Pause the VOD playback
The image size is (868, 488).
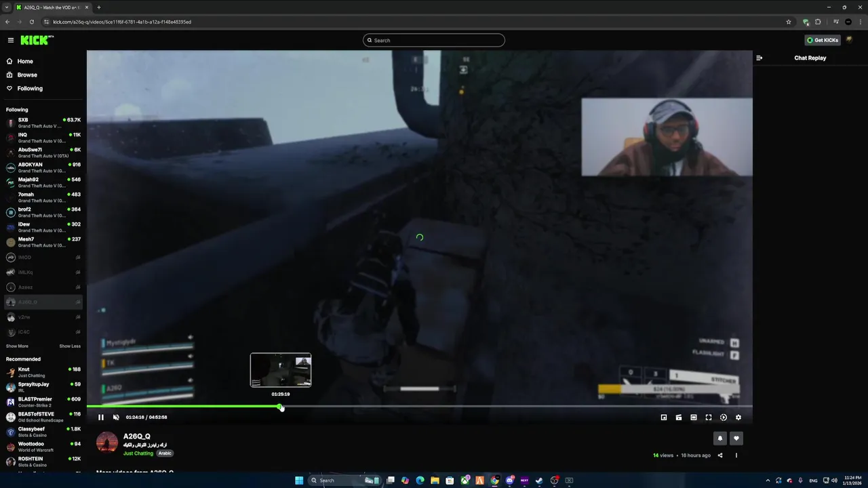tap(101, 418)
